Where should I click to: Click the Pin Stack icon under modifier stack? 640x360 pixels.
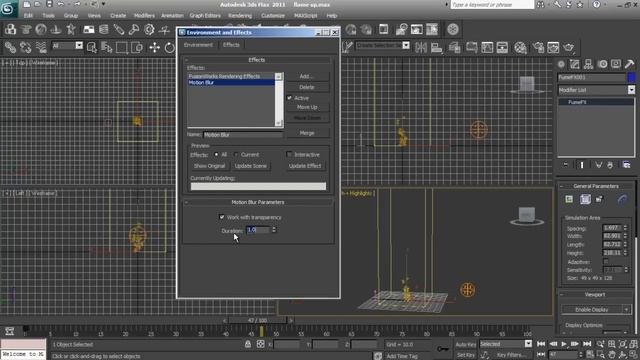(566, 165)
